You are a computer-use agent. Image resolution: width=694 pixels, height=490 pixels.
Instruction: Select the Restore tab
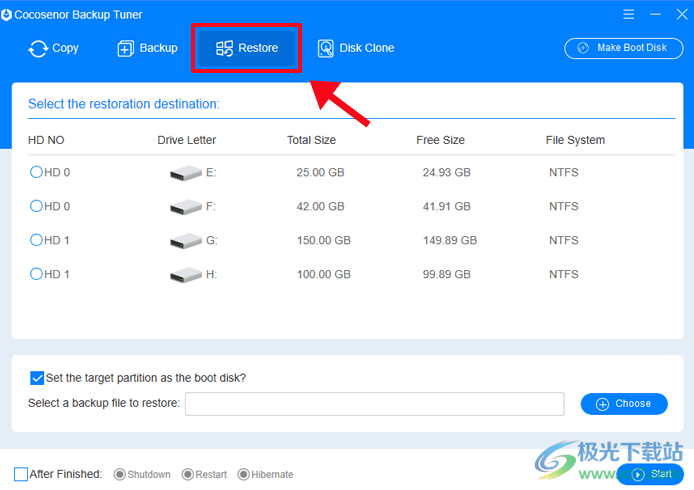[247, 48]
